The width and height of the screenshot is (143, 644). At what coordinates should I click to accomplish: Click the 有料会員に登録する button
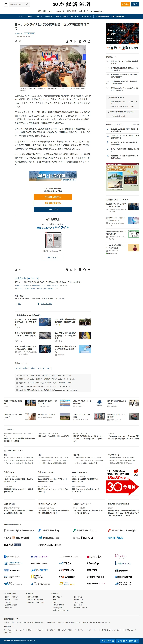coord(53,197)
